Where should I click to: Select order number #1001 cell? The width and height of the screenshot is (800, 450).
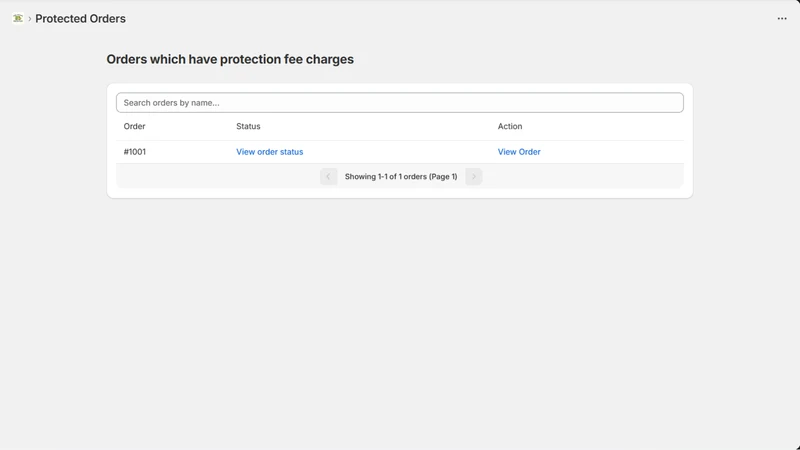[x=135, y=152]
